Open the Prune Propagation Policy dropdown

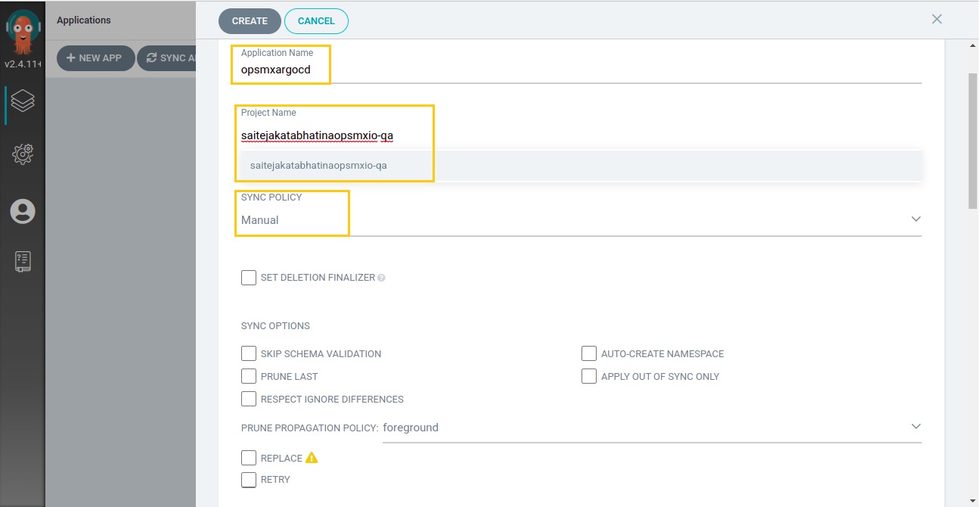(916, 427)
